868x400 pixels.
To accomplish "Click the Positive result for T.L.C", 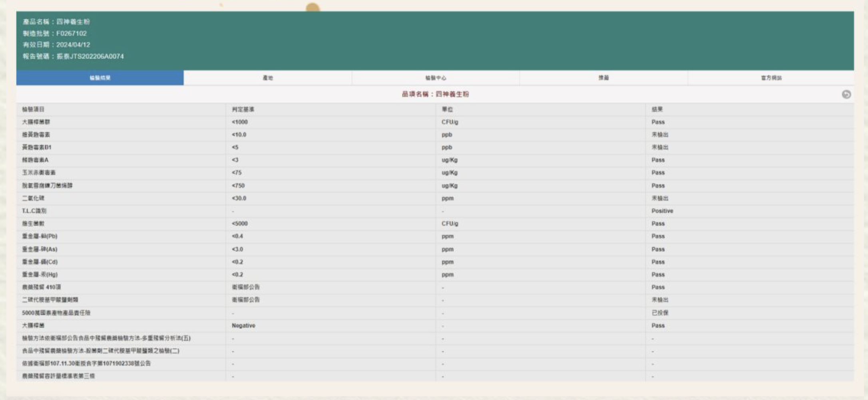I will [662, 211].
